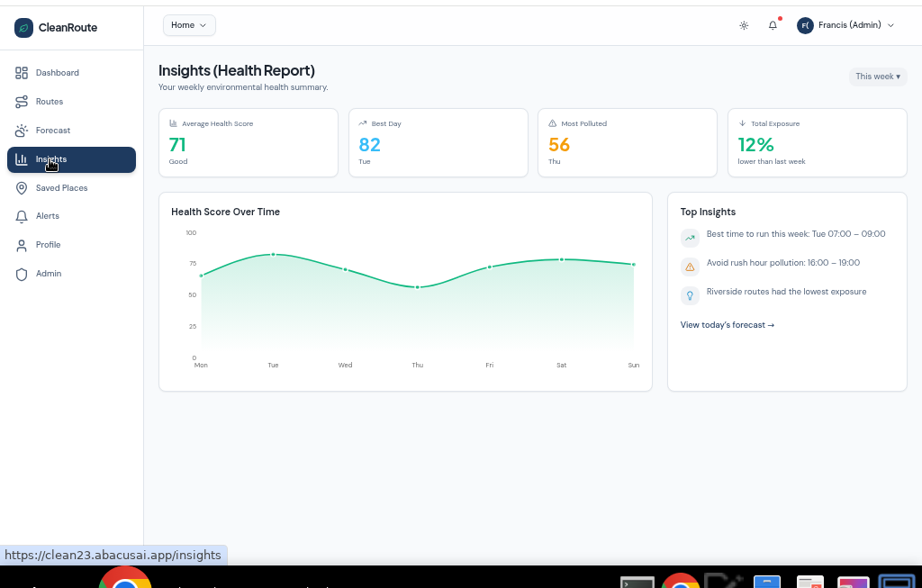The image size is (922, 588).
Task: Click the green trend icon beside best run time
Action: click(x=690, y=238)
